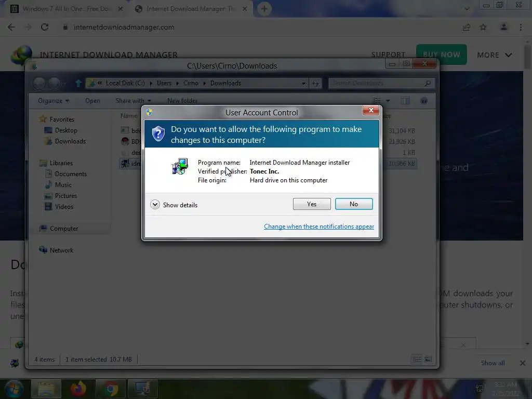This screenshot has height=399, width=532.
Task: Click Cirno breadcrumb in address bar
Action: [x=191, y=83]
